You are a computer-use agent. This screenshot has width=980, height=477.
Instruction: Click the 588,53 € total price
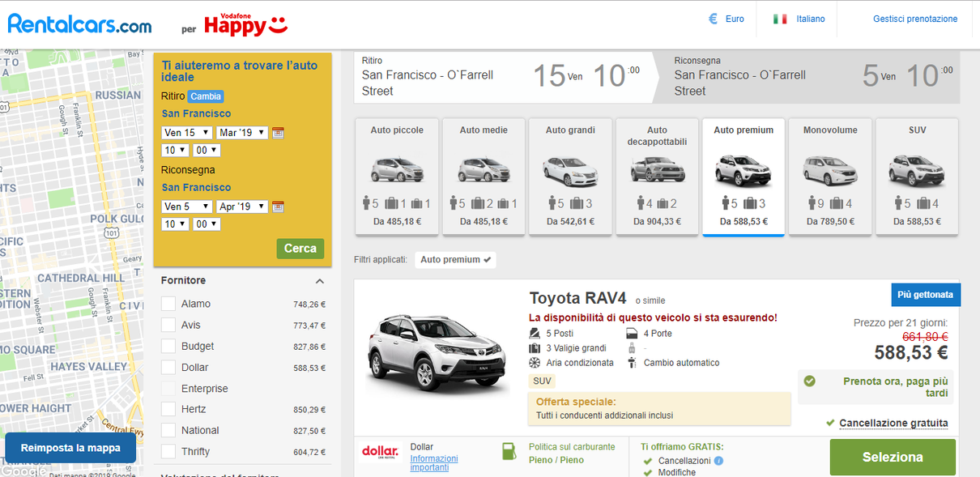[x=911, y=352]
